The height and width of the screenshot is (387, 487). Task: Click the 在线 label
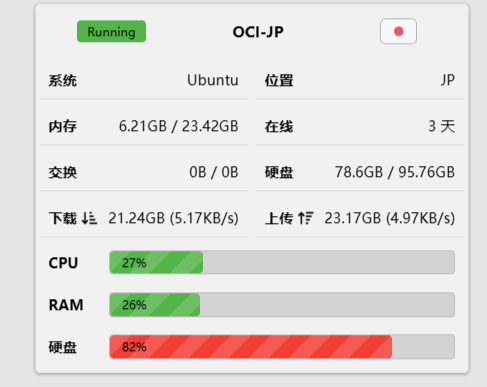pyautogui.click(x=279, y=127)
